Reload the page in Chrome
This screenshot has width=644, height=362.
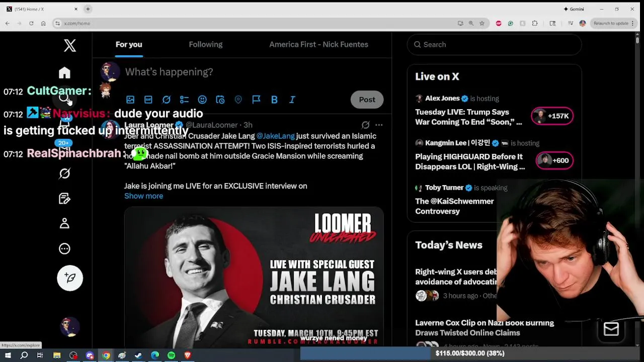click(x=31, y=23)
